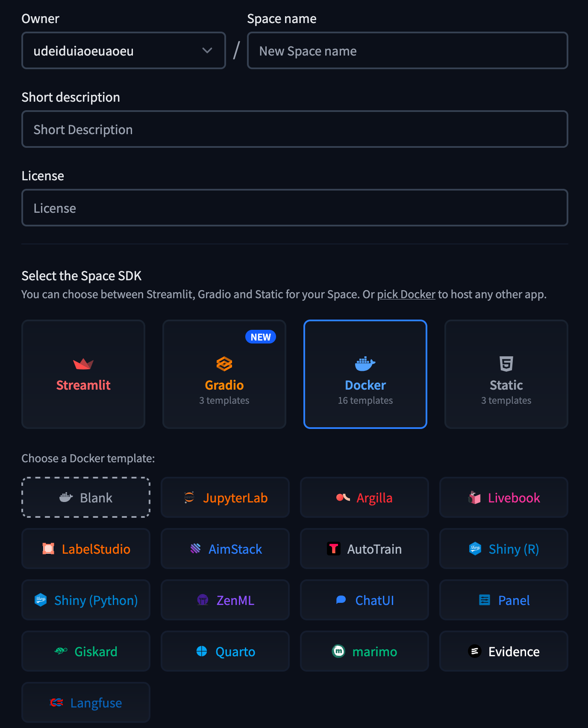Open the License selection field
This screenshot has width=588, height=728.
point(295,208)
